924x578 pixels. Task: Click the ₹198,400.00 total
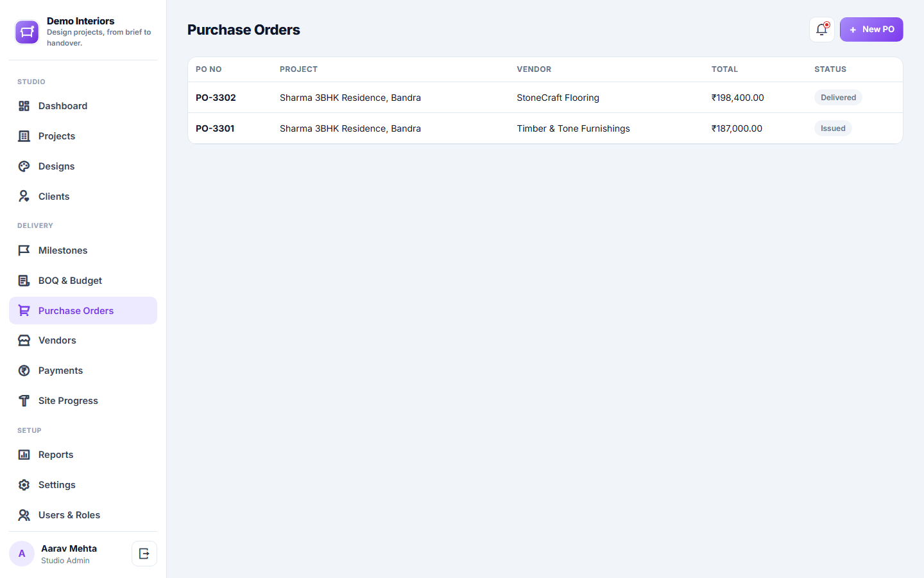click(737, 98)
